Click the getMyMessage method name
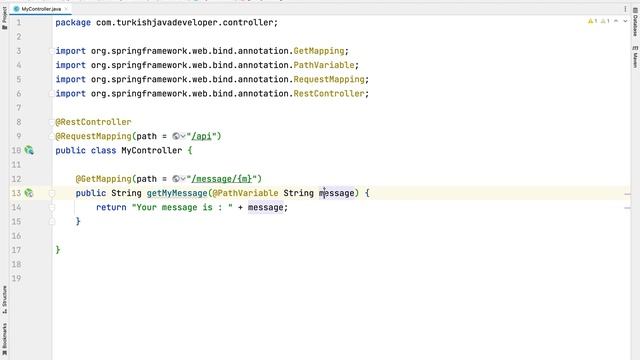Image resolution: width=640 pixels, height=360 pixels. click(177, 193)
